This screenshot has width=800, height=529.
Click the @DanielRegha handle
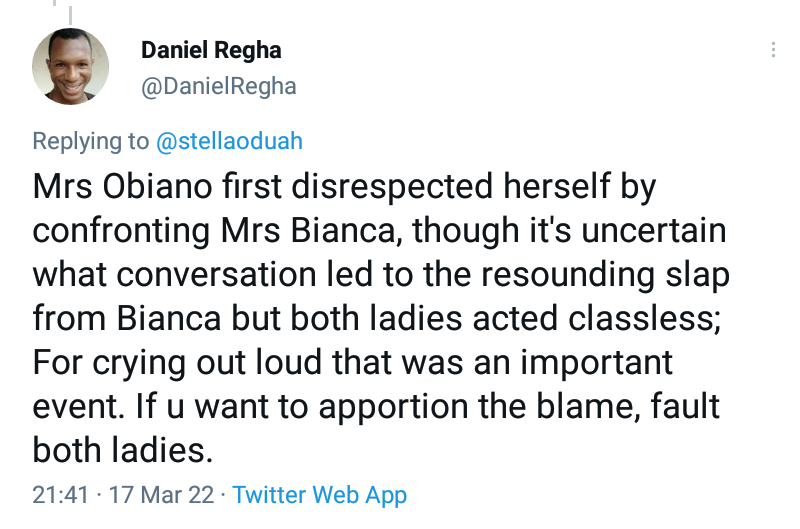(x=218, y=86)
